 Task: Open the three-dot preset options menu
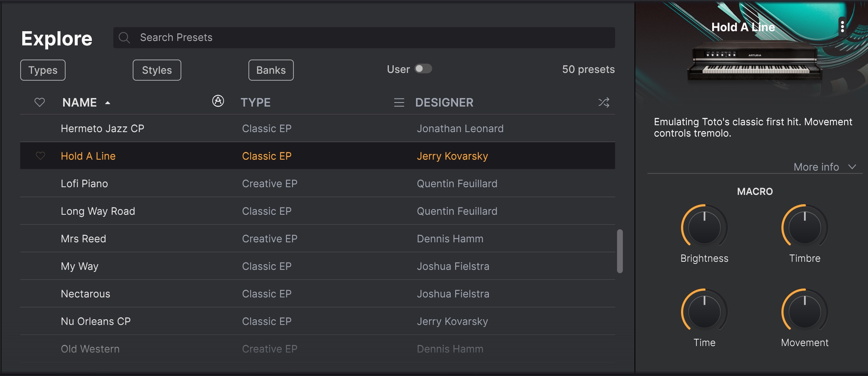[x=842, y=27]
